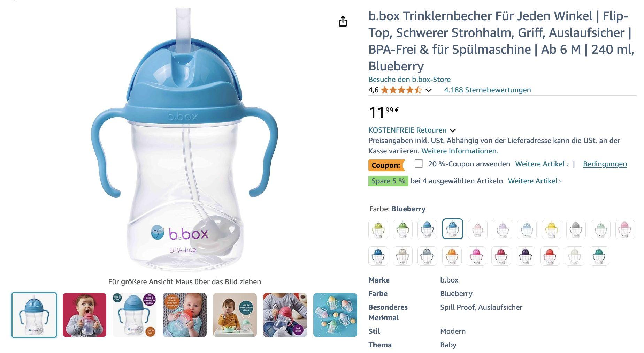Viewport: 644px width, 353px height.
Task: Choose the dark purple cup color swatch
Action: (525, 256)
